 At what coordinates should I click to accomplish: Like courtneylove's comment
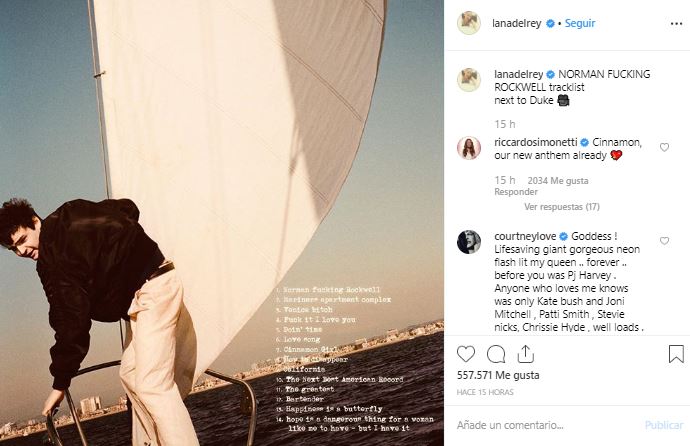point(664,241)
